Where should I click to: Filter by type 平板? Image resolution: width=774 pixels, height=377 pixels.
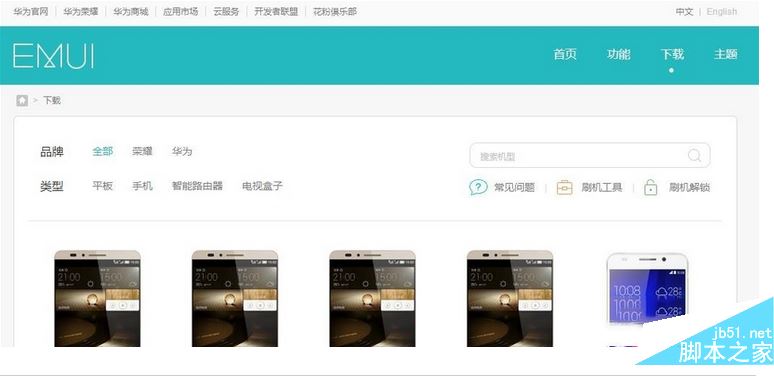point(103,186)
